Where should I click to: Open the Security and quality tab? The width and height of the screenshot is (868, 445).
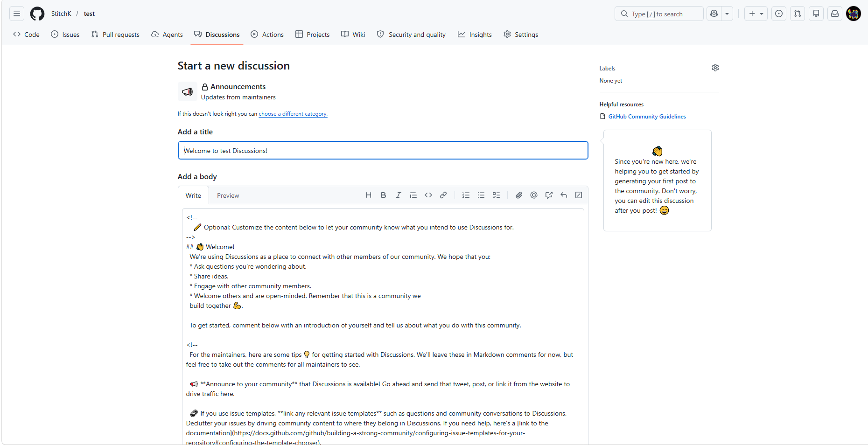[411, 34]
